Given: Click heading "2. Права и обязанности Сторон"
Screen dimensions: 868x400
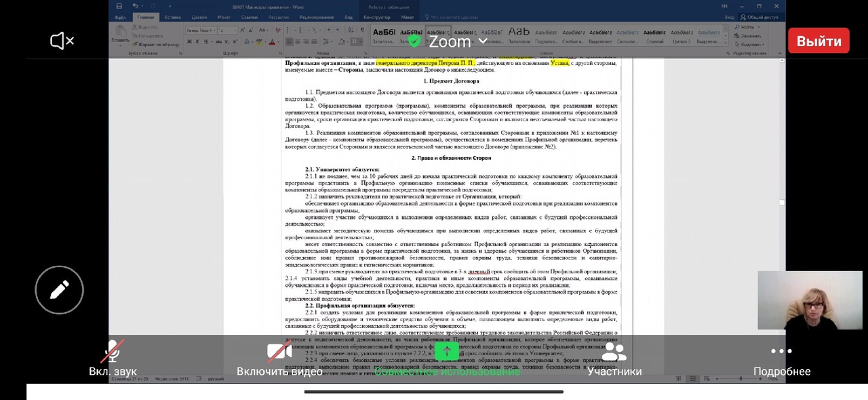Looking at the screenshot, I should pos(451,158).
